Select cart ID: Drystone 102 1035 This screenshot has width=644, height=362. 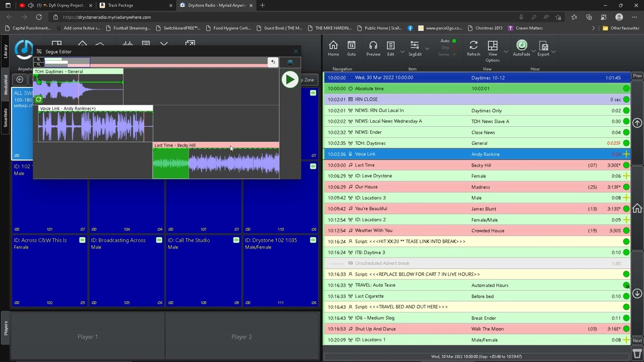[280, 271]
